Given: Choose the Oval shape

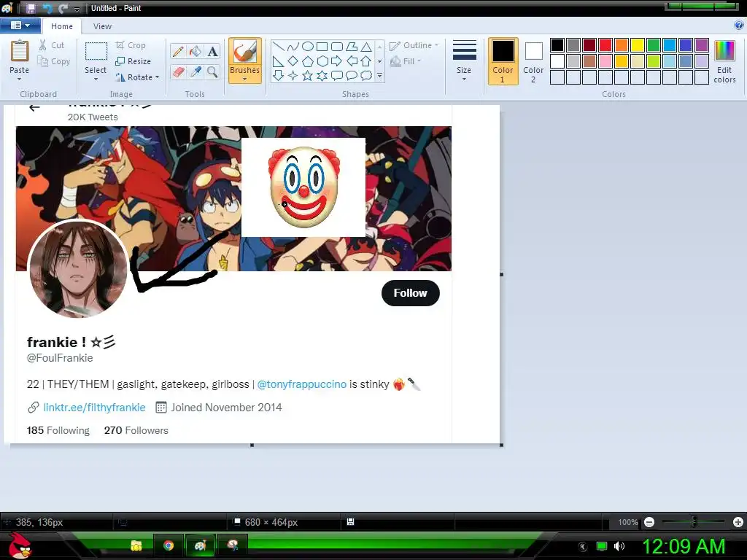Looking at the screenshot, I should [308, 46].
